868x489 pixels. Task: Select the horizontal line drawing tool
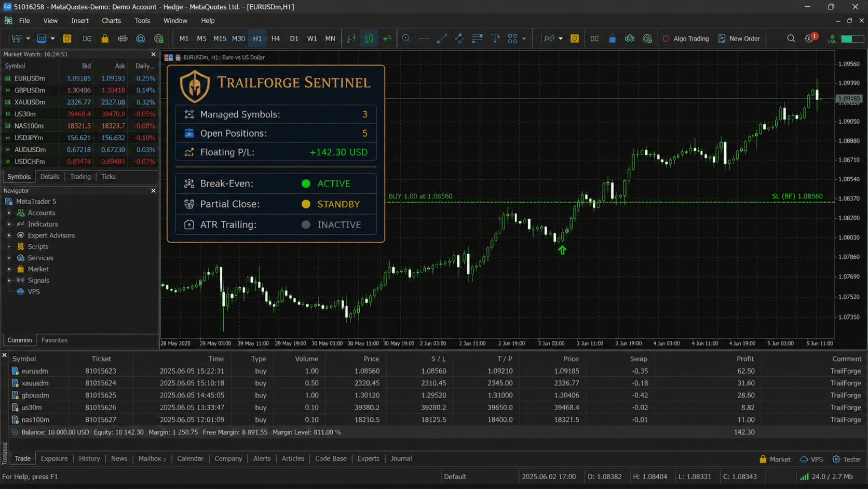tap(424, 38)
